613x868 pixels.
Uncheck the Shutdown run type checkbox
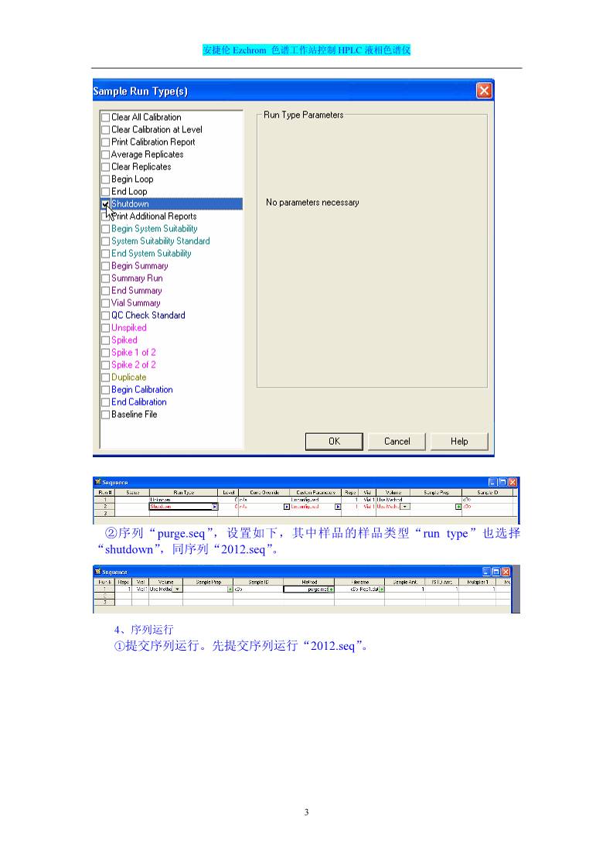tap(105, 204)
